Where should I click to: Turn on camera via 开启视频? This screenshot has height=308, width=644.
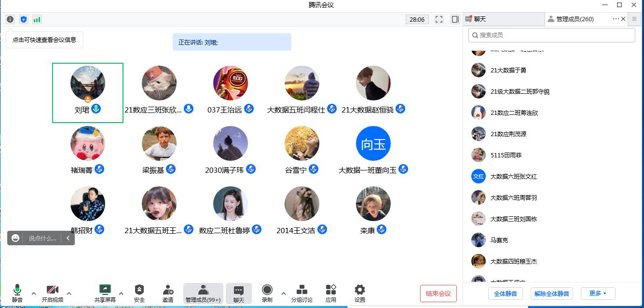tap(52, 293)
